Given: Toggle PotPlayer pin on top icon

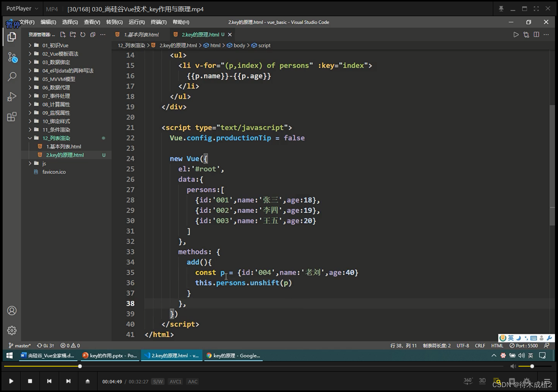Looking at the screenshot, I should coord(501,8).
